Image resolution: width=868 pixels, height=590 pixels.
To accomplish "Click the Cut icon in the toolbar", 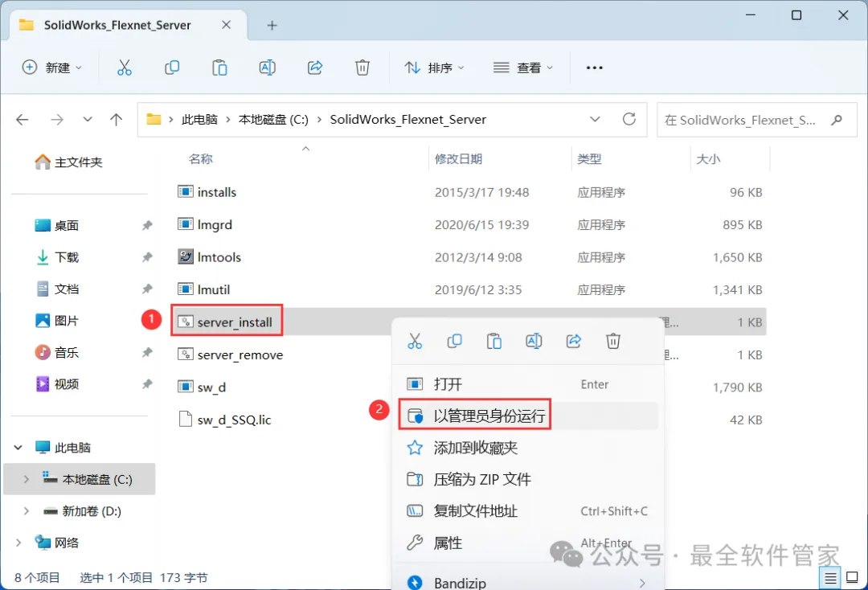I will click(125, 68).
